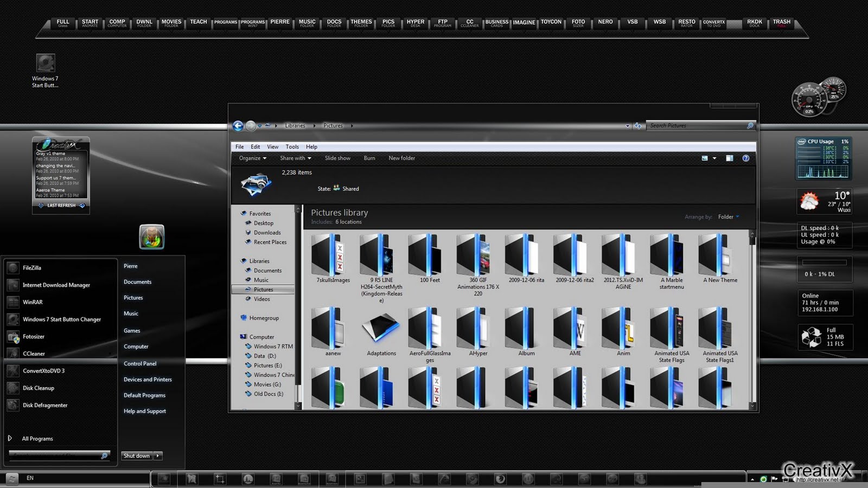This screenshot has width=868, height=488.
Task: Select Homegroup in navigation pane
Action: pos(264,318)
